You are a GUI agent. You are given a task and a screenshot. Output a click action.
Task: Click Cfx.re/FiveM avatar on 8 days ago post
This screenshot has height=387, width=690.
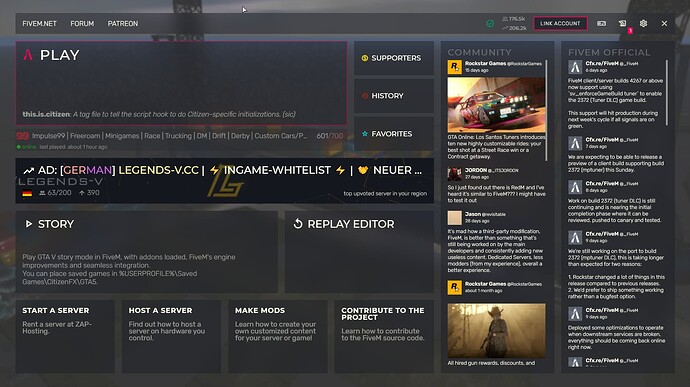[x=575, y=187]
